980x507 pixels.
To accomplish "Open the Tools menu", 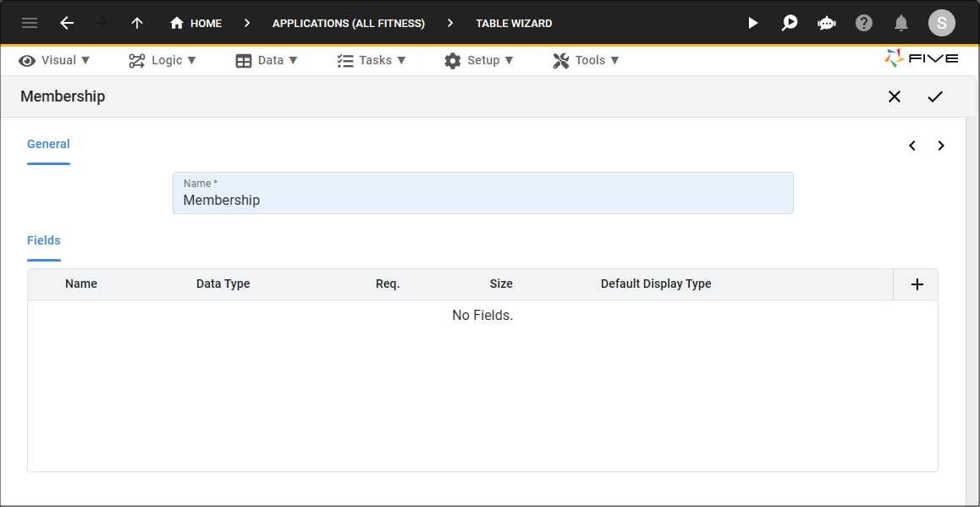I will [586, 61].
